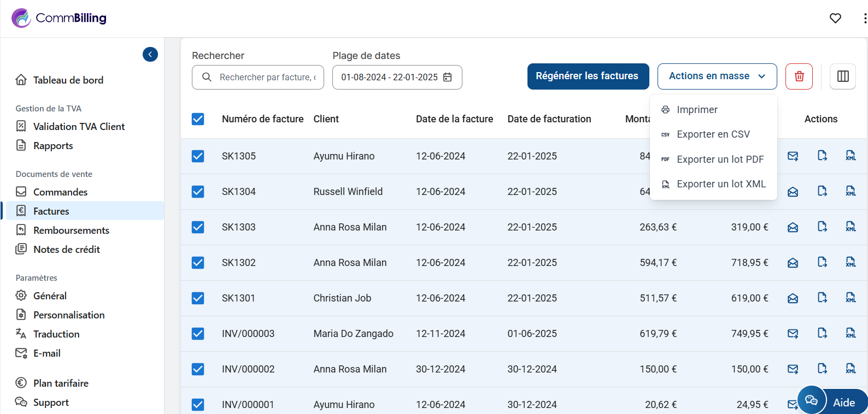The image size is (868, 414).
Task: Open the Aide help chat button
Action: [832, 402]
